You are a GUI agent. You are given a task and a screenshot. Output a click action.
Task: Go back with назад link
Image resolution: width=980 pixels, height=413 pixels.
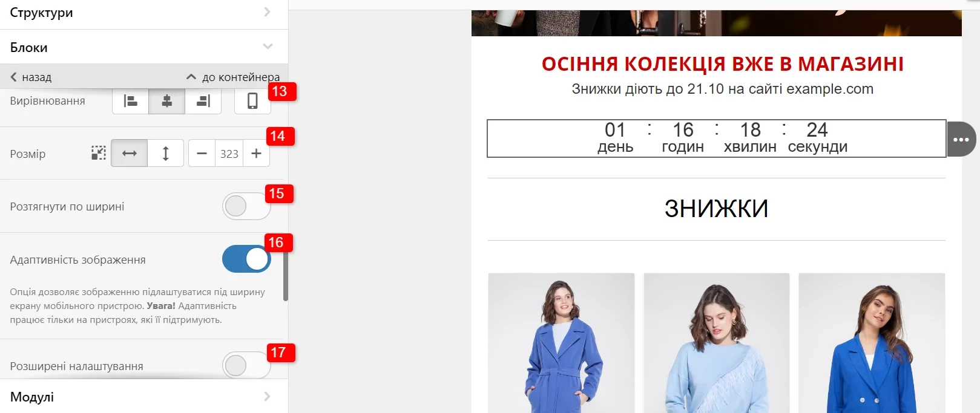click(x=31, y=77)
